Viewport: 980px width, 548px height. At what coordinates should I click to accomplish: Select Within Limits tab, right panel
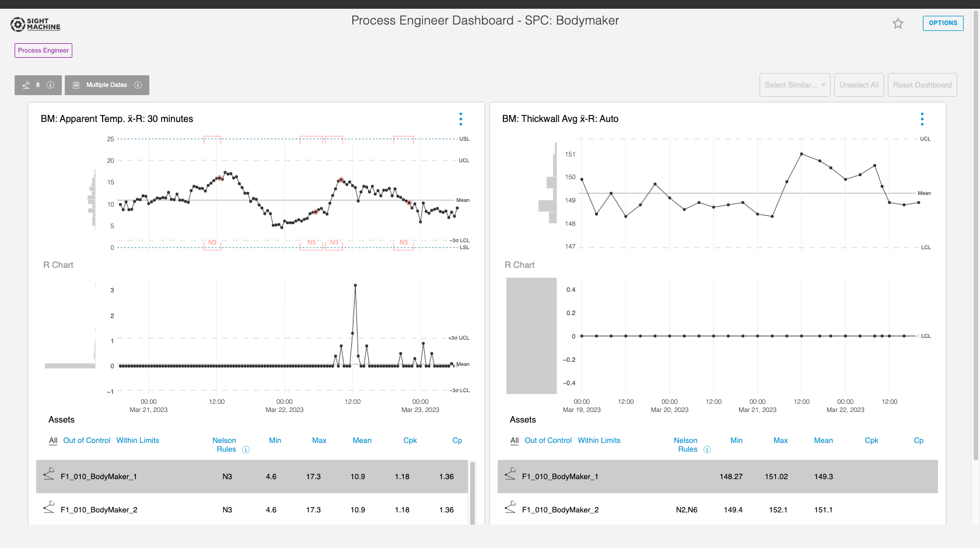tap(599, 441)
